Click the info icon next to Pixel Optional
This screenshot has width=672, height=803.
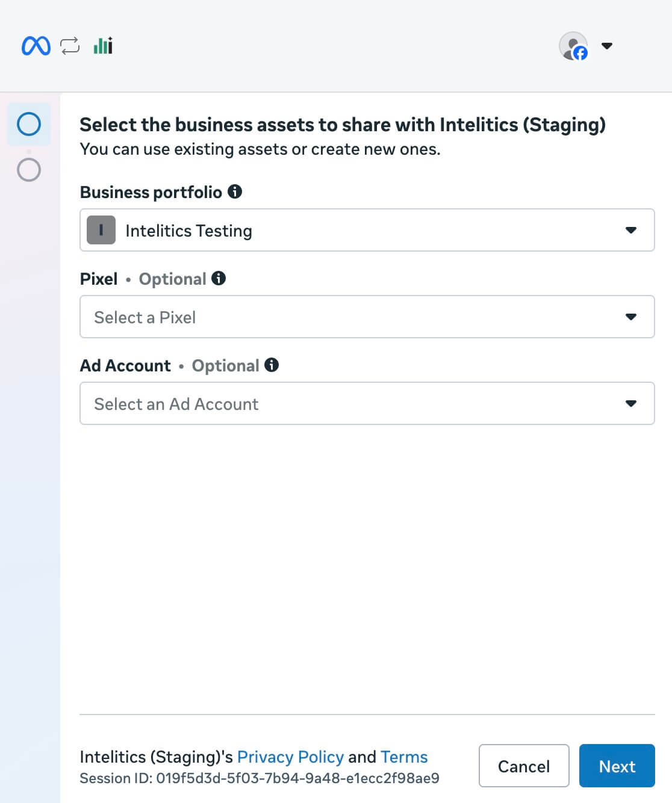219,278
